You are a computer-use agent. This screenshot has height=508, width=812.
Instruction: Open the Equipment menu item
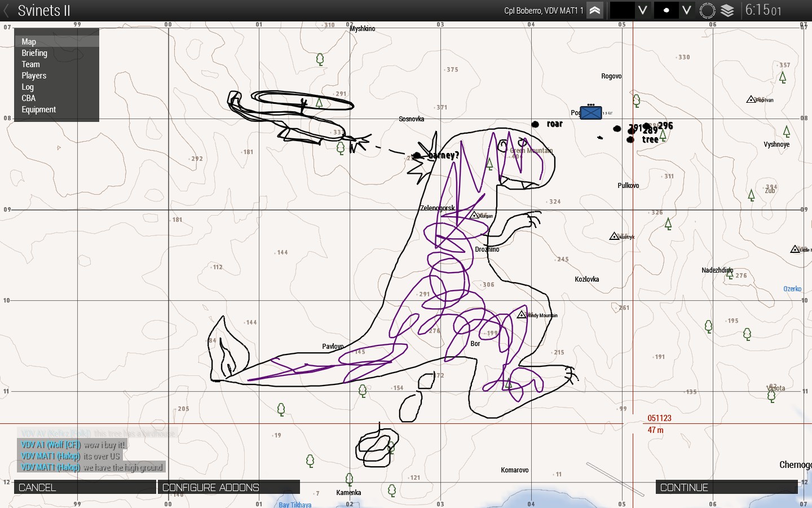click(x=56, y=109)
